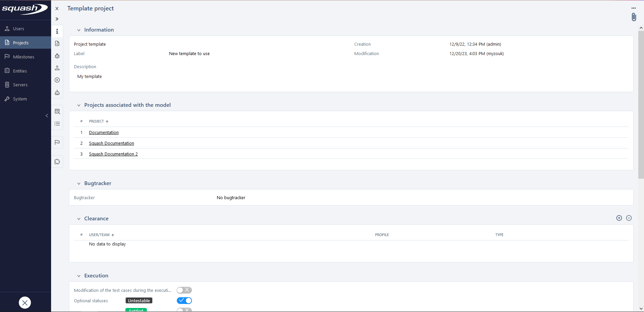
Task: Open the bulleted list anchor icon
Action: click(57, 124)
